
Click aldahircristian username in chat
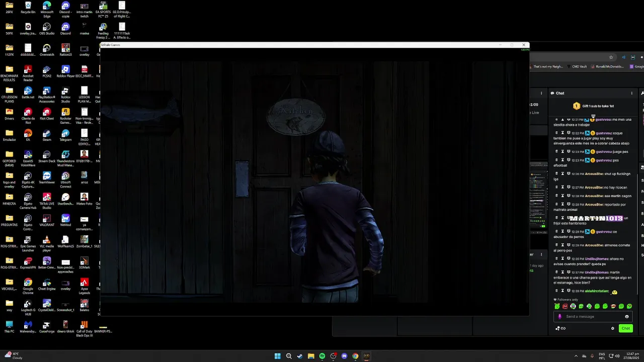597,291
